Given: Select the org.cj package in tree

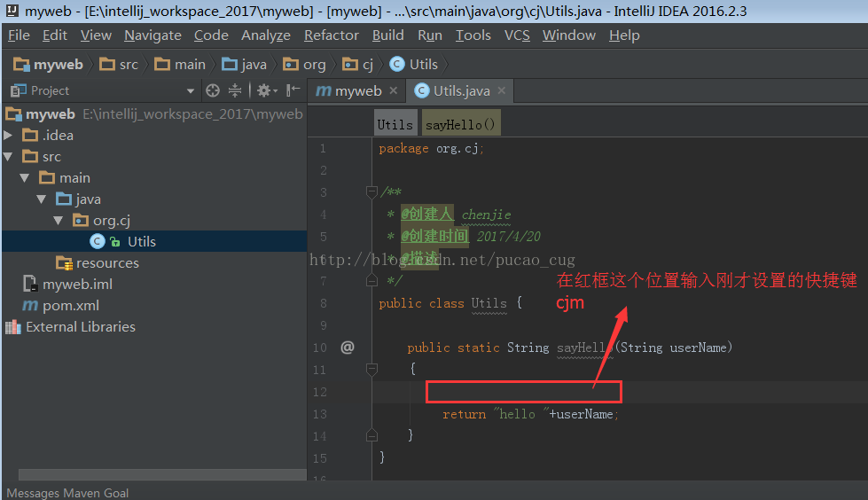Looking at the screenshot, I should [x=102, y=221].
